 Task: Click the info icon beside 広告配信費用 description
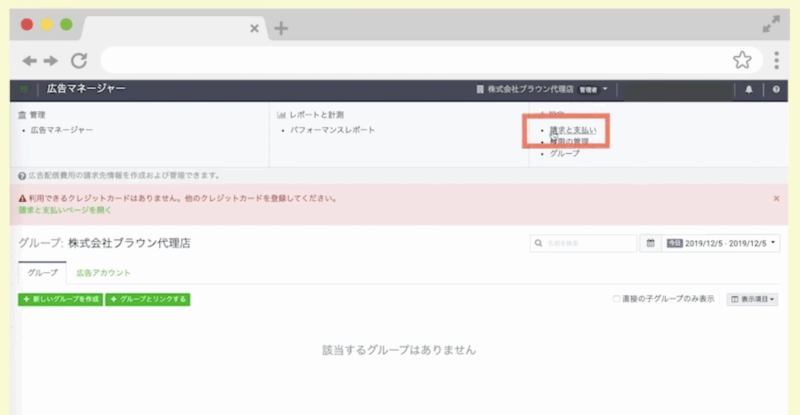point(22,176)
